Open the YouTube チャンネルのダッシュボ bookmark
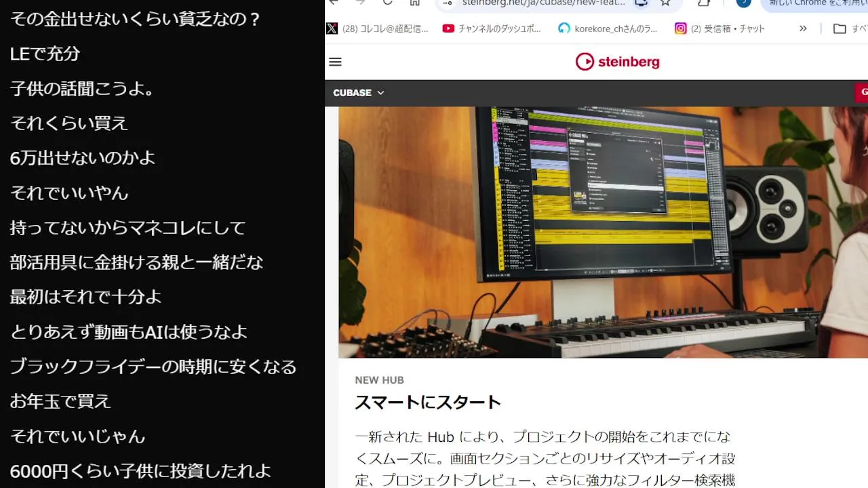 [x=492, y=28]
